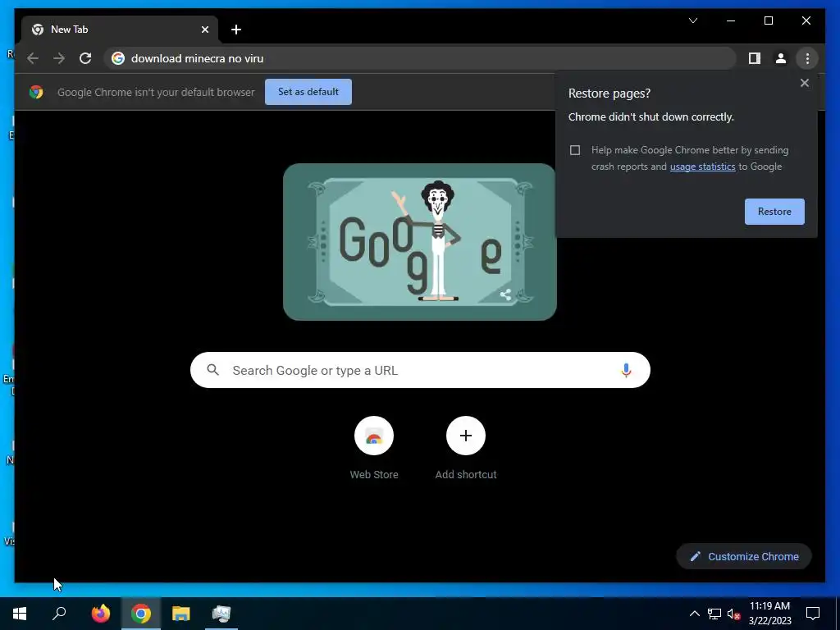Open the monitor app icon in taskbar
Screen dimensions: 840x630
click(221, 614)
